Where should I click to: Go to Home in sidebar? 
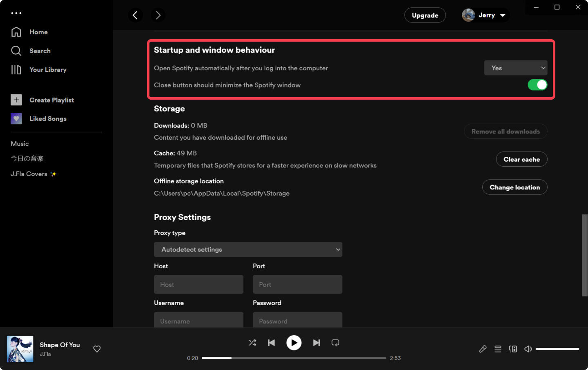[x=29, y=32]
